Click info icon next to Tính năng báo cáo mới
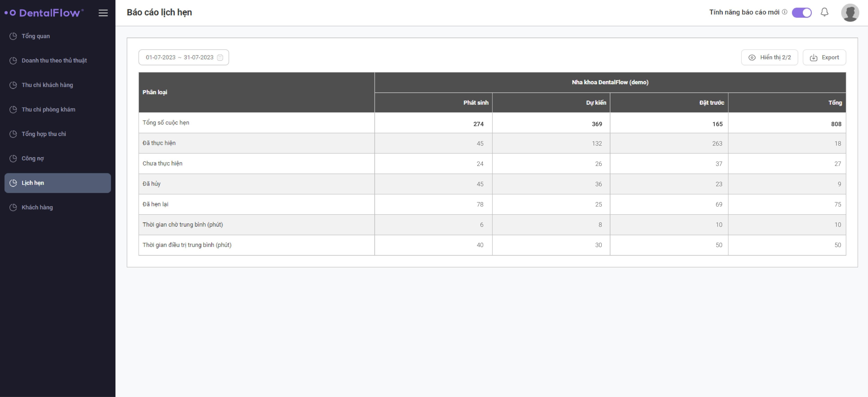 click(784, 12)
